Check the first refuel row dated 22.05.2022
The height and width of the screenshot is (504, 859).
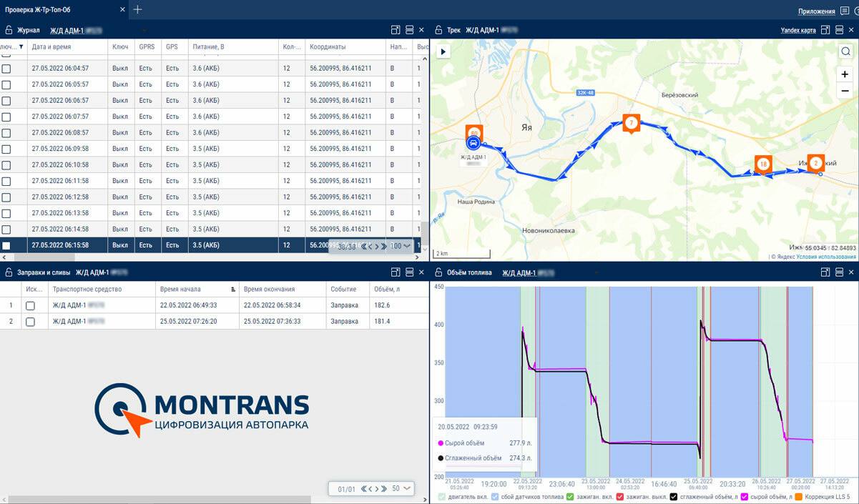30,305
